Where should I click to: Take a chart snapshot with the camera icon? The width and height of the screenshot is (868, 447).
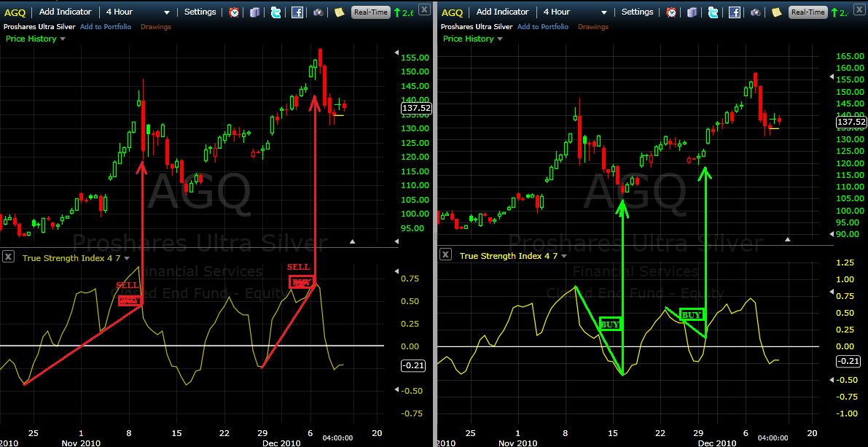(318, 12)
